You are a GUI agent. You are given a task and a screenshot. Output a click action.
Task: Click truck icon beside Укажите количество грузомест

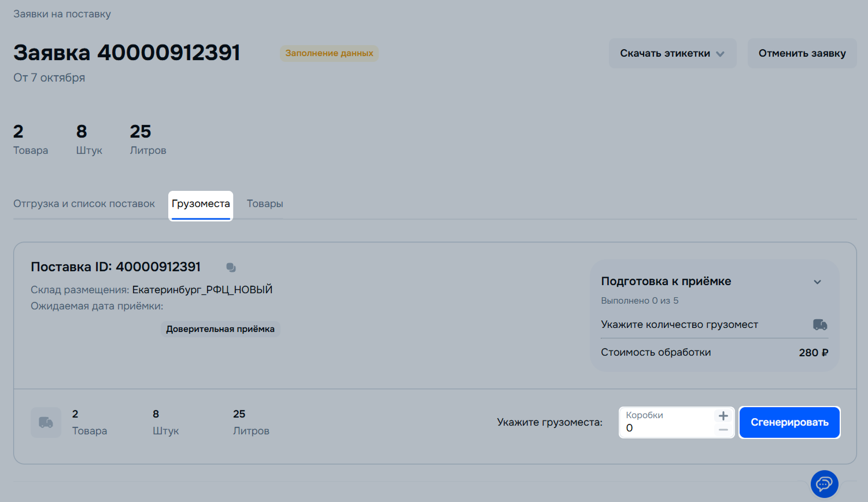819,324
